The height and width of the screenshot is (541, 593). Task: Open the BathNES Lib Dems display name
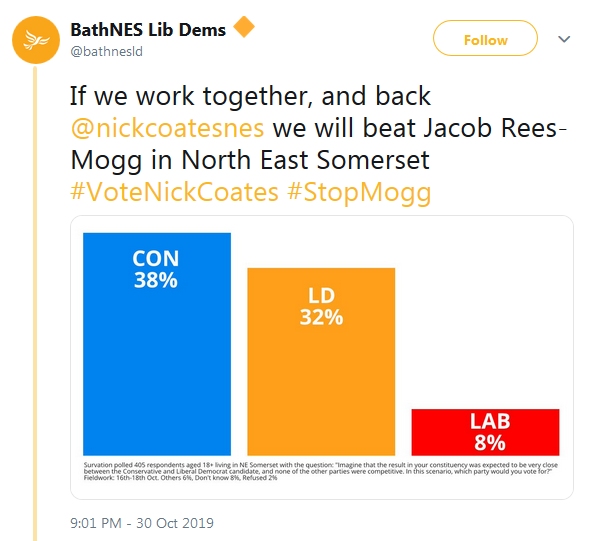coord(148,30)
